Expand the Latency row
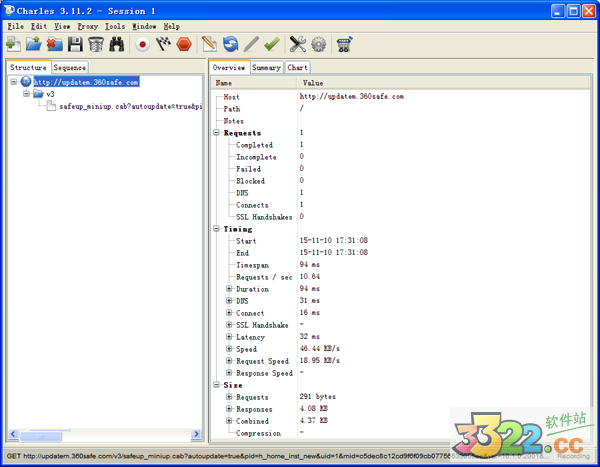The width and height of the screenshot is (600, 467). (229, 337)
